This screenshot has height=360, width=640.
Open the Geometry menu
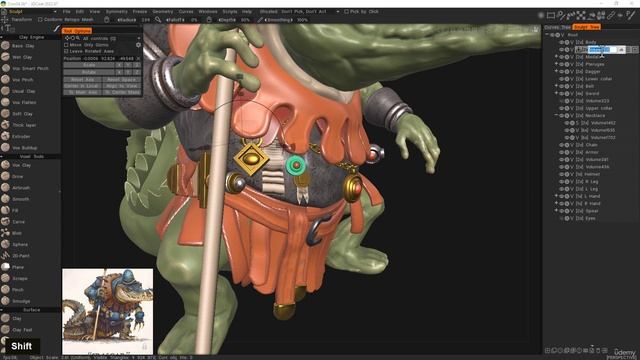(x=162, y=11)
